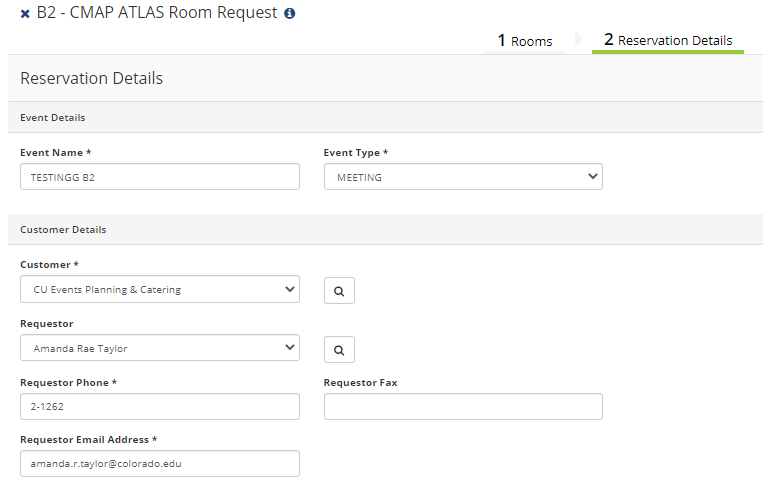
Task: Focus the Requestor Email Address field
Action: (160, 463)
